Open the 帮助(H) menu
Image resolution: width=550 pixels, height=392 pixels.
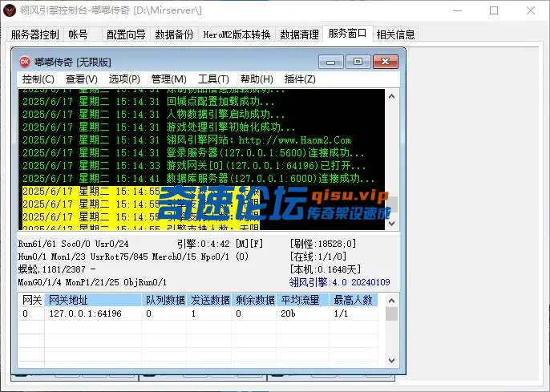(x=257, y=79)
